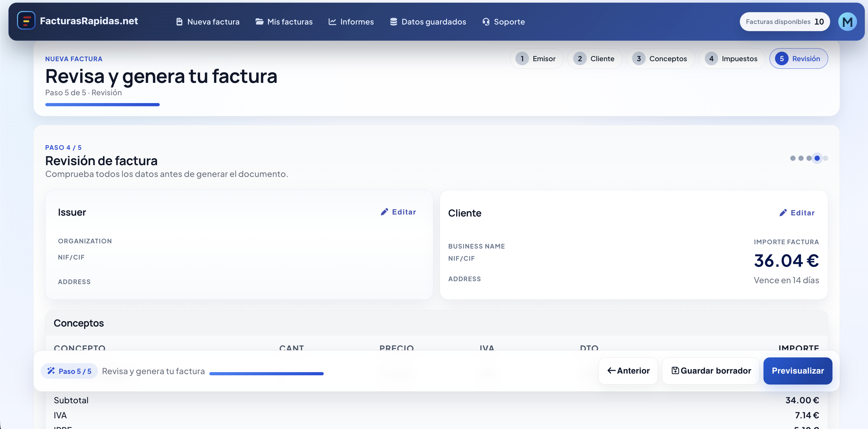Viewport: 868px width, 429px height.
Task: Open the M user avatar
Action: coord(847,22)
